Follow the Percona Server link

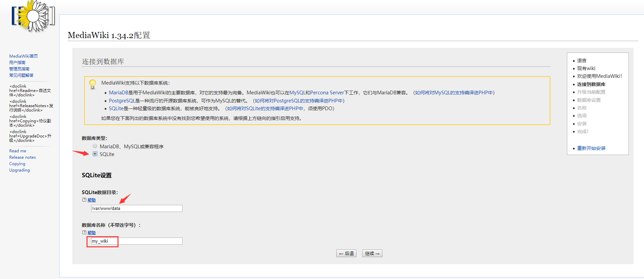327,93
